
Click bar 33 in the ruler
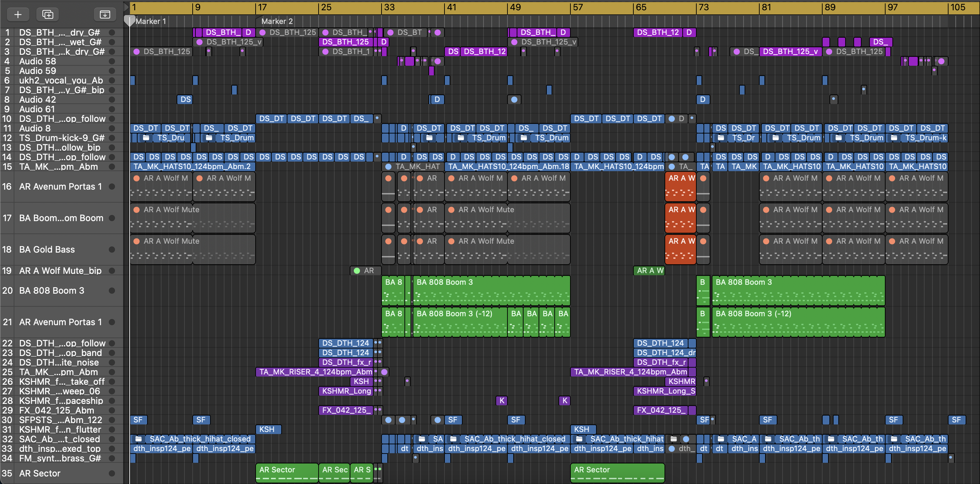point(389,7)
